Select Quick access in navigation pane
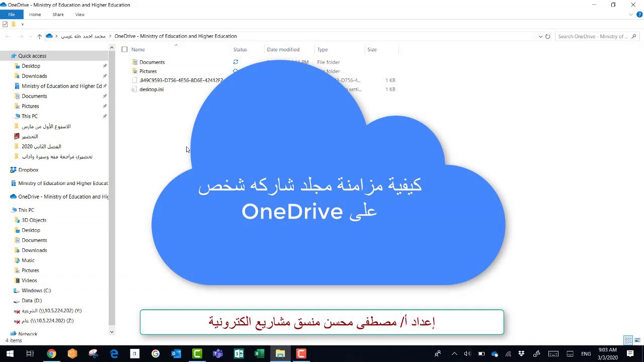This screenshot has height=362, width=644. pos(32,56)
